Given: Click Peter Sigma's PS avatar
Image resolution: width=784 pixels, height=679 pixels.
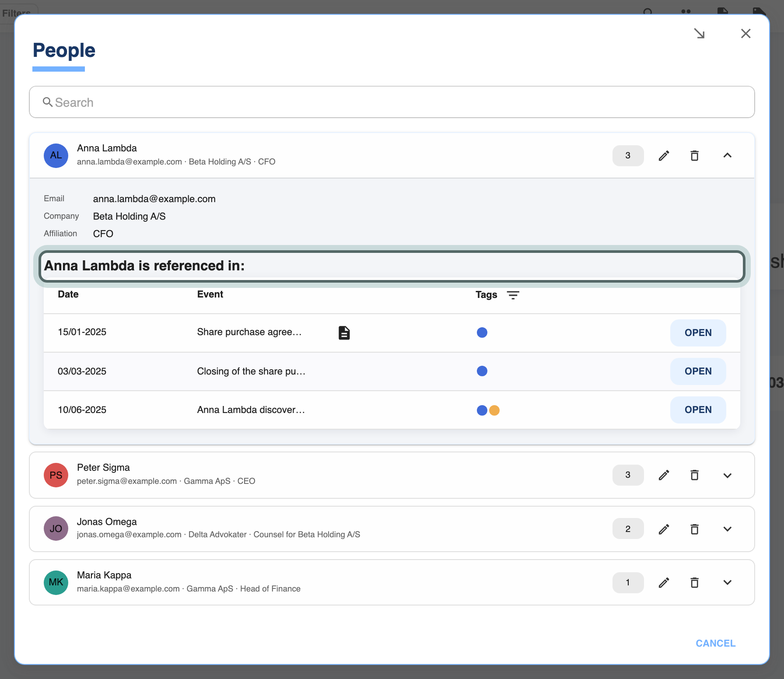Looking at the screenshot, I should 56,475.
